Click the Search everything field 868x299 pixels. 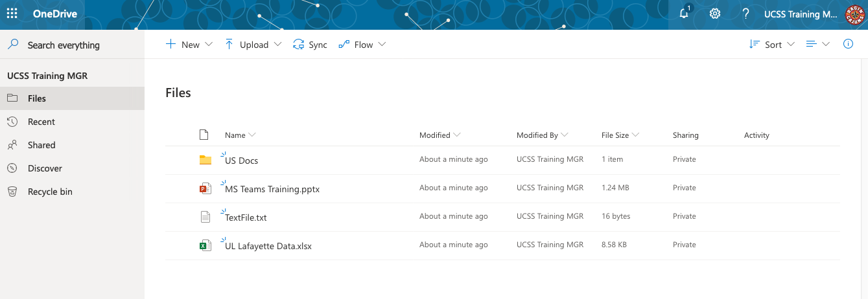point(72,45)
